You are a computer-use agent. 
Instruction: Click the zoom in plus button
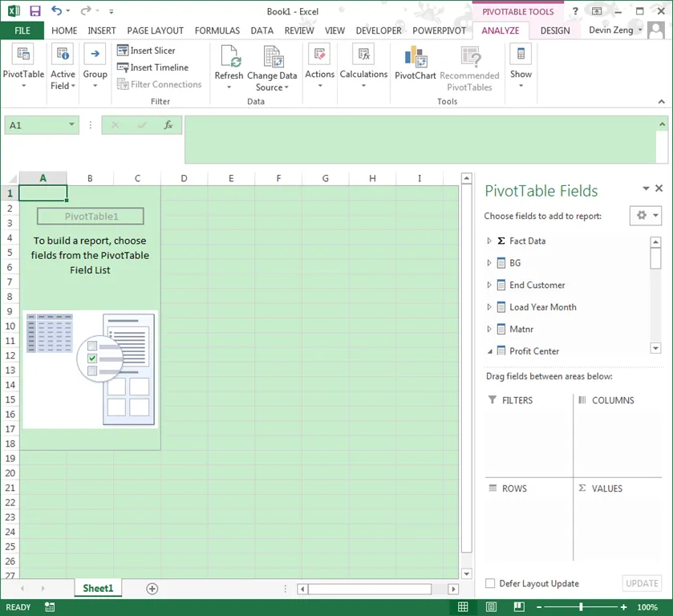point(623,607)
